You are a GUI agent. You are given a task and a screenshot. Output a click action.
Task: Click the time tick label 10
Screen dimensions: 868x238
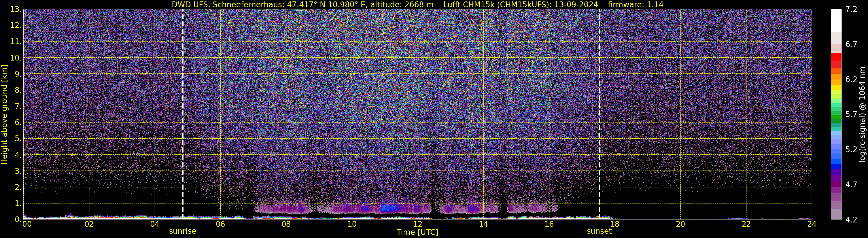pyautogui.click(x=352, y=224)
